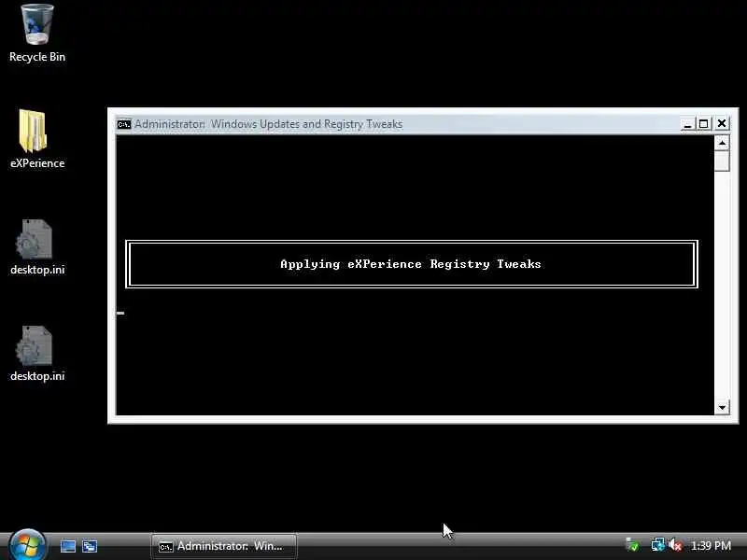Maximize the command prompt window
Image resolution: width=747 pixels, height=560 pixels.
[x=704, y=124]
